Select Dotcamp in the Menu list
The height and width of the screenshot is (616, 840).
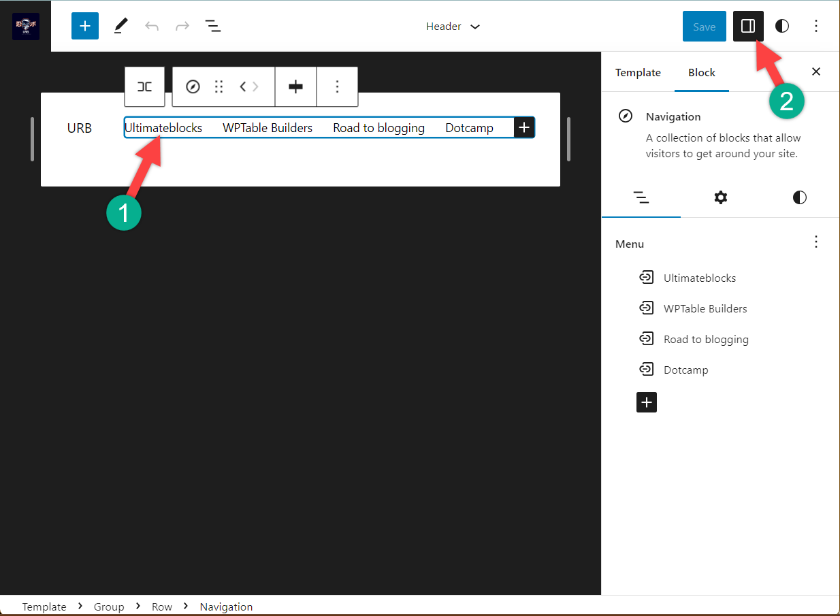(686, 370)
